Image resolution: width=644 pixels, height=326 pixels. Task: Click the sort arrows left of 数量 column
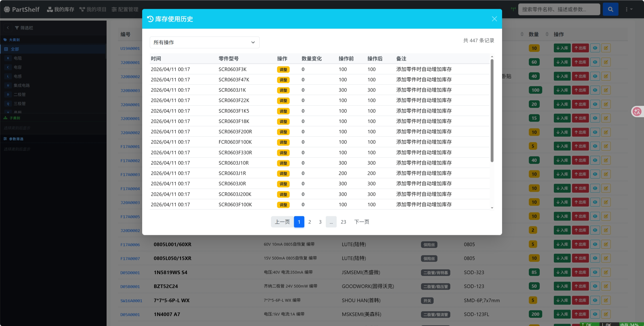522,34
